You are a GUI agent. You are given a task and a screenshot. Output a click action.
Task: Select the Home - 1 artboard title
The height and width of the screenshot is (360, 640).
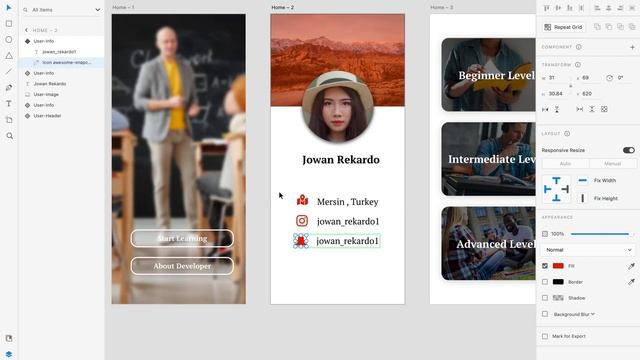(x=123, y=7)
